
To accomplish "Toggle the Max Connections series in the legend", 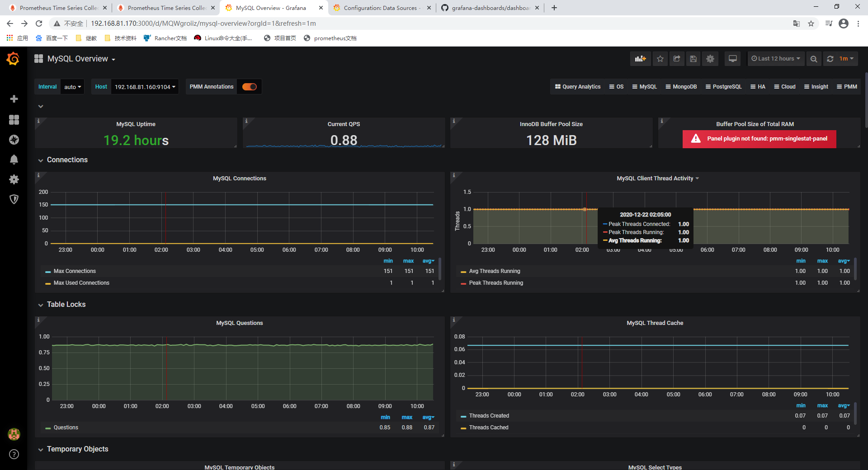I will 74,271.
